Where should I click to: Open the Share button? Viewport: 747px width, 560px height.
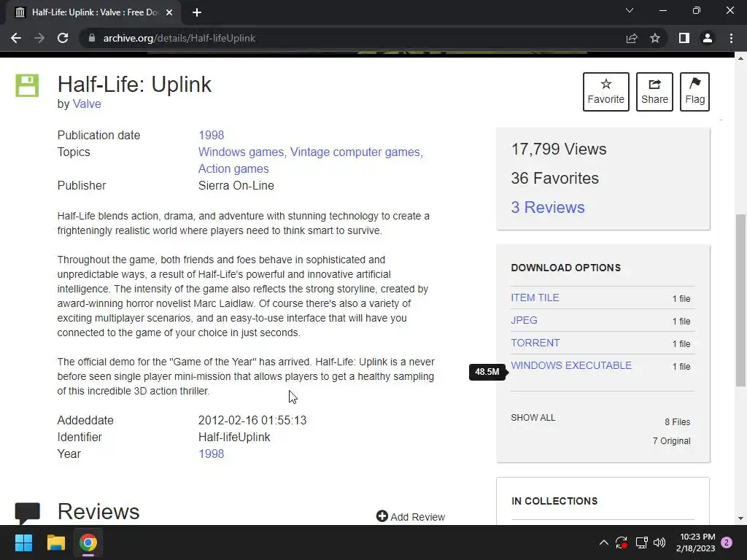[x=654, y=92]
